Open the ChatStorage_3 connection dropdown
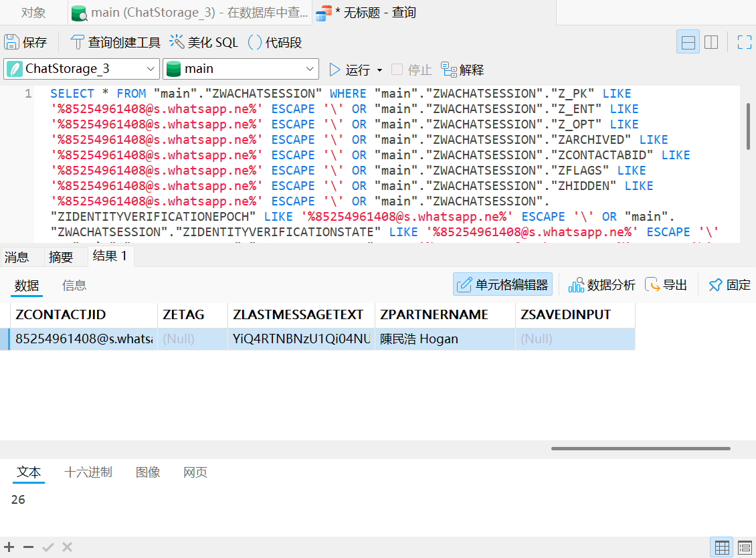The width and height of the screenshot is (756, 558). 82,69
